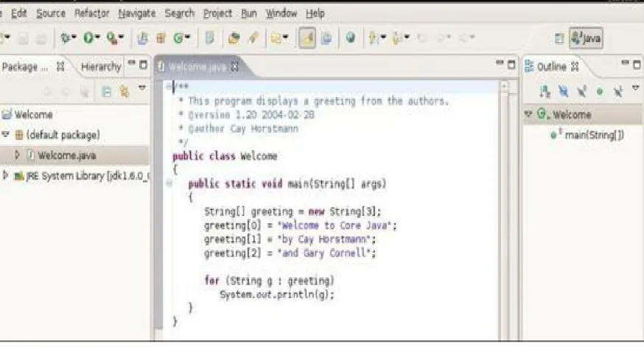The height and width of the screenshot is (347, 644).
Task: Maximize the editor area
Action: (511, 65)
